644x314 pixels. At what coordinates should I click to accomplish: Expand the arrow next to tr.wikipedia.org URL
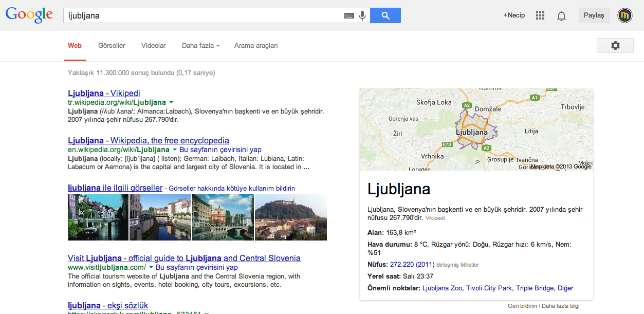pyautogui.click(x=171, y=102)
